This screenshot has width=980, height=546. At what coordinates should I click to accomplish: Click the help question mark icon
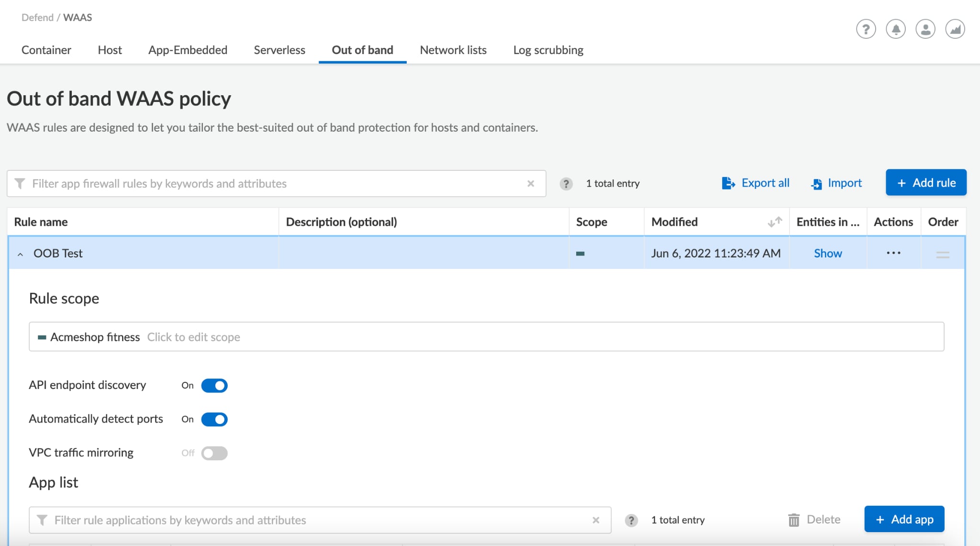(x=867, y=28)
